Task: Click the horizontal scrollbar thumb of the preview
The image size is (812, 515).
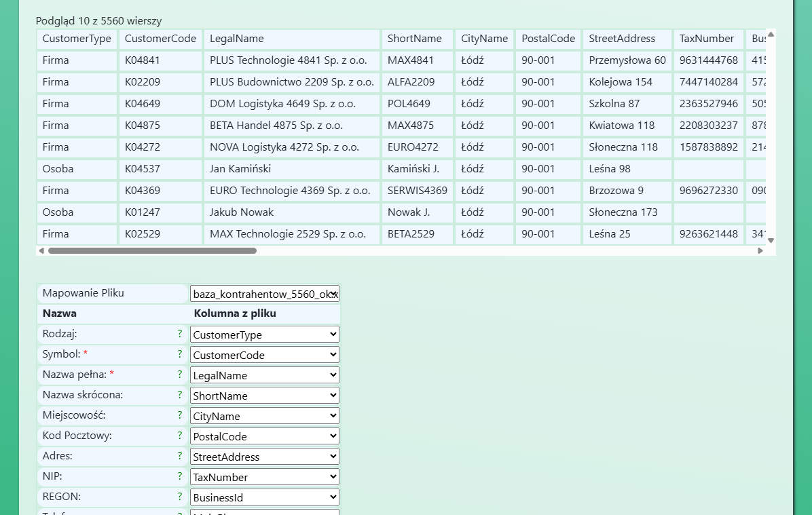Action: coord(152,250)
